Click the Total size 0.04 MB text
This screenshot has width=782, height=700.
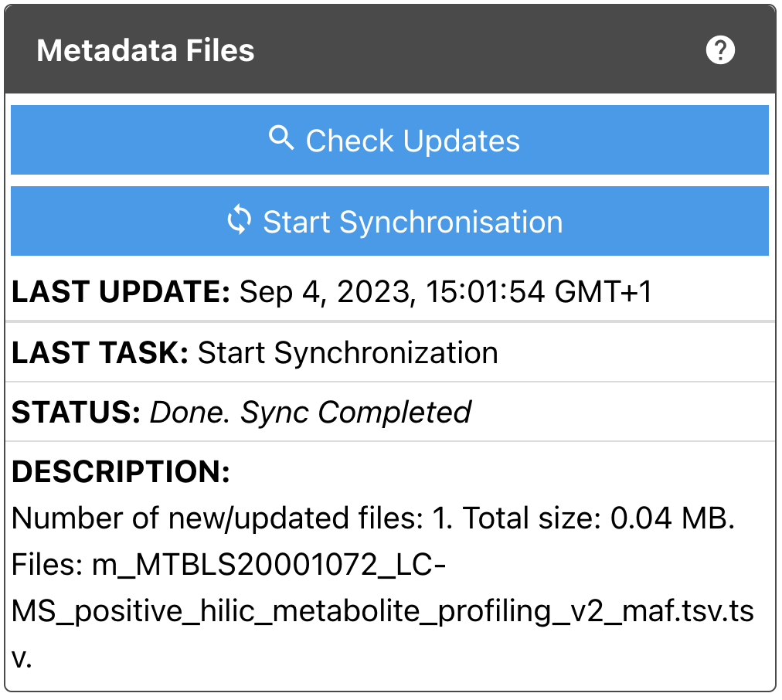click(x=599, y=518)
